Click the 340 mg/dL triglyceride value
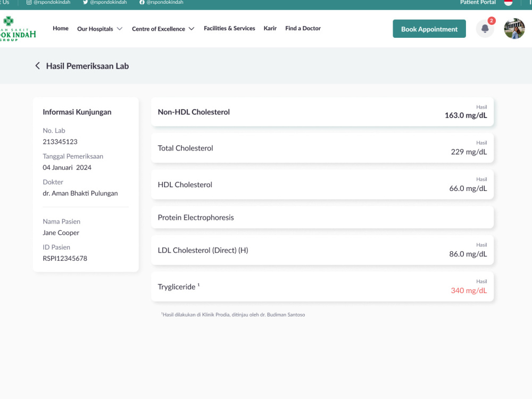The height and width of the screenshot is (399, 532). [469, 290]
